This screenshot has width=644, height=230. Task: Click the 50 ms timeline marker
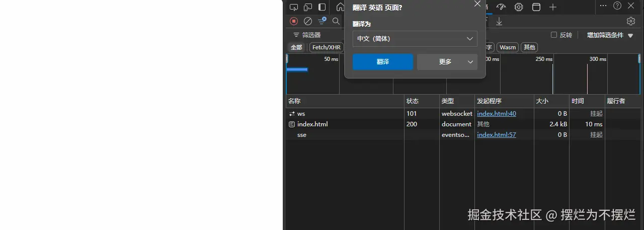[x=331, y=59]
